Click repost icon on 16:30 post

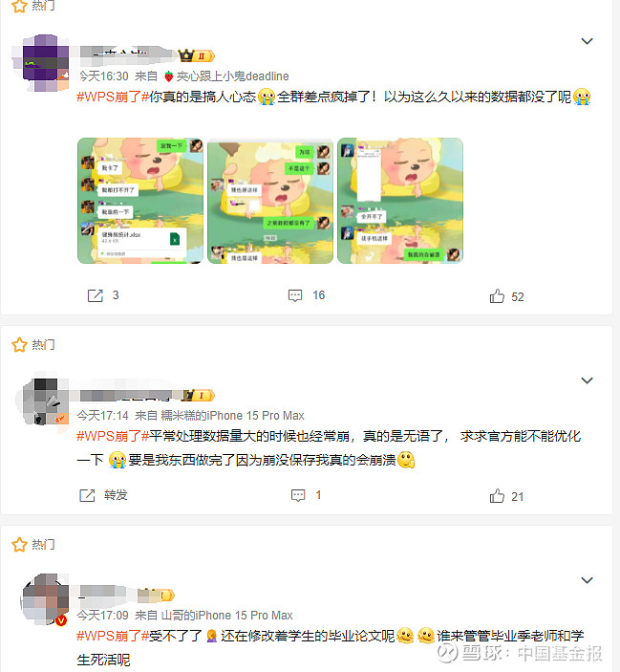[96, 295]
